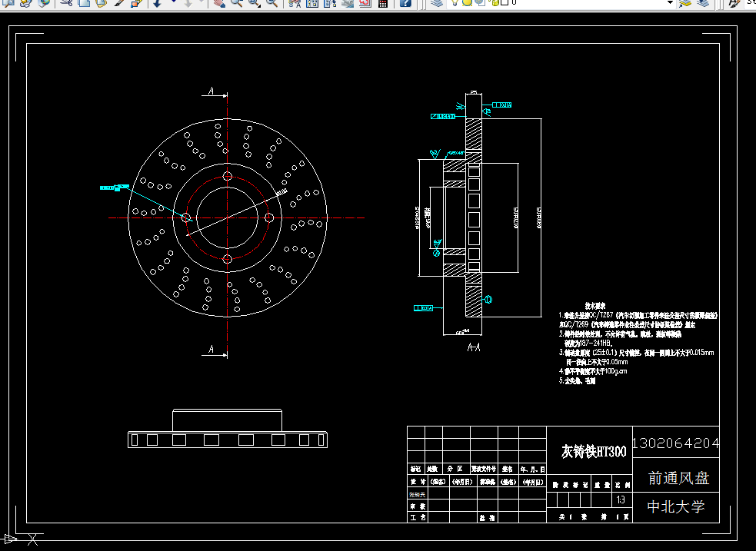Select the '技术要求' notes heading

coord(595,306)
